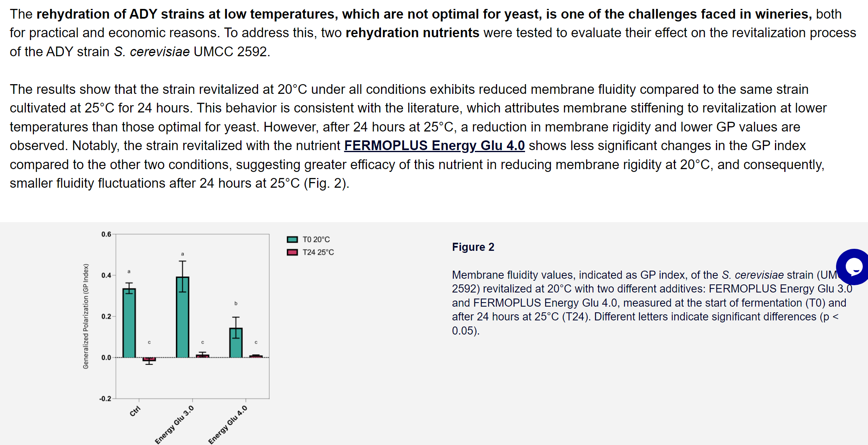This screenshot has width=868, height=445.
Task: Click the red T24 bar for Ctrl
Action: pyautogui.click(x=149, y=359)
